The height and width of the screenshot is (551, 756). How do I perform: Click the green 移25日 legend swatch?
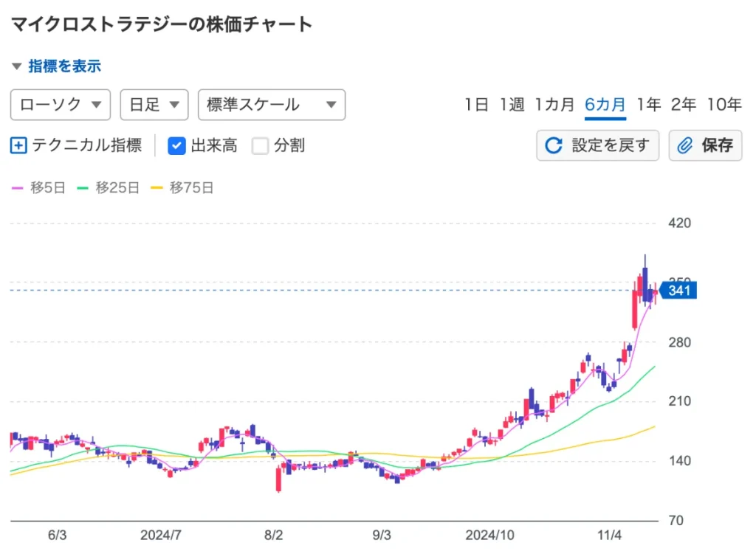point(83,188)
